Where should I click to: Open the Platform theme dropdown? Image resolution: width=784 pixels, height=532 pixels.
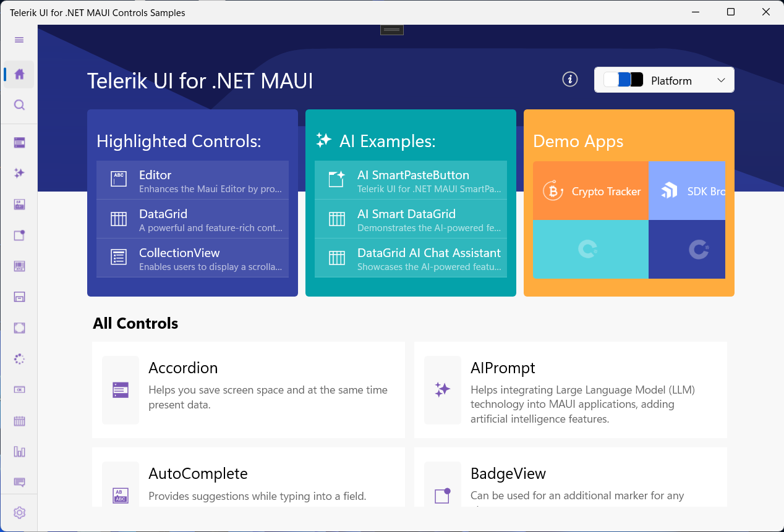point(664,80)
